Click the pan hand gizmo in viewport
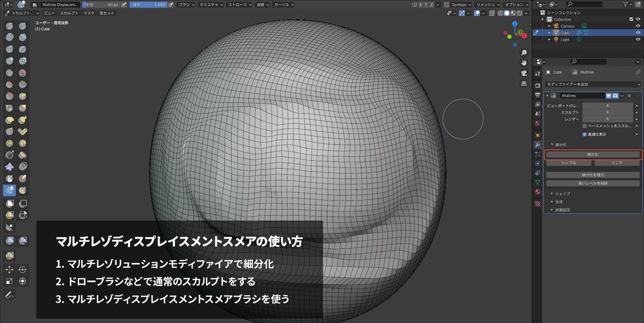The width and height of the screenshot is (644, 323). pos(524,62)
